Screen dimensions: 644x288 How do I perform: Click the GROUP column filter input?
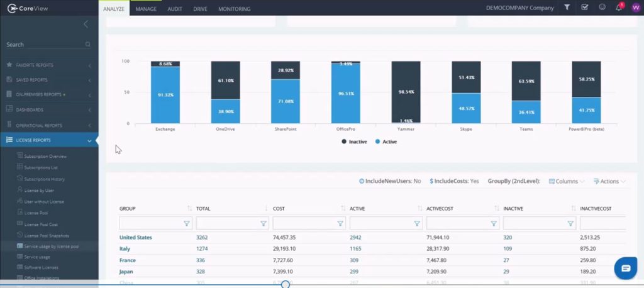point(156,223)
